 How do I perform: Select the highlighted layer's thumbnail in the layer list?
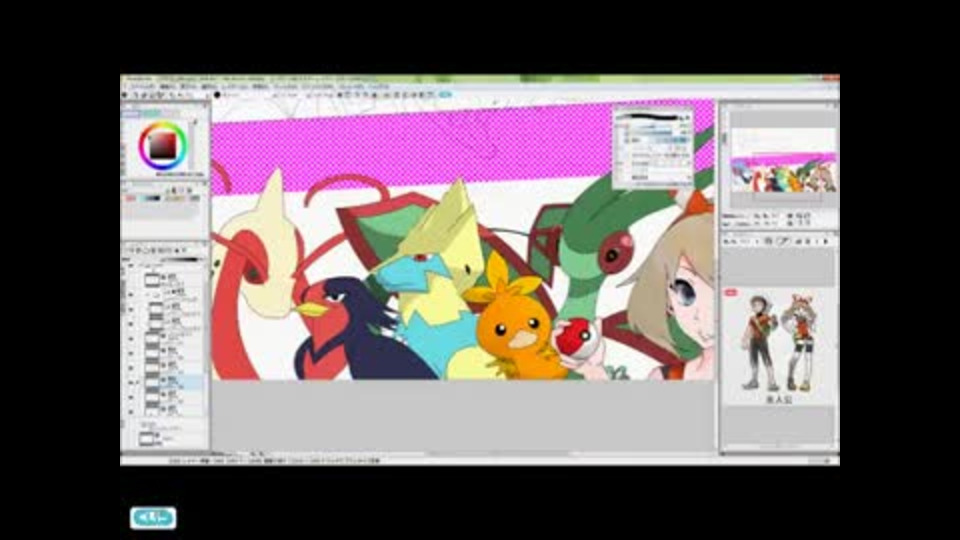click(152, 382)
